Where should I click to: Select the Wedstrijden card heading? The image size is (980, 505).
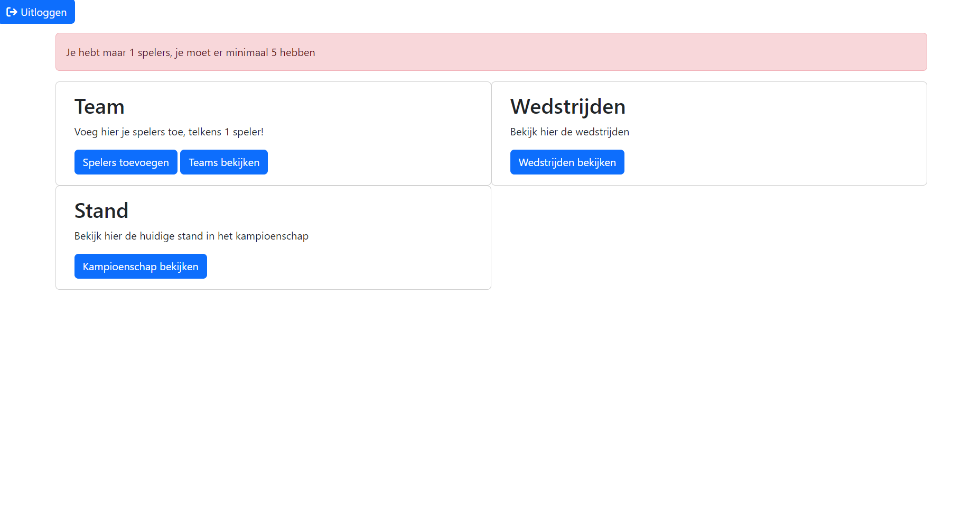(x=567, y=107)
